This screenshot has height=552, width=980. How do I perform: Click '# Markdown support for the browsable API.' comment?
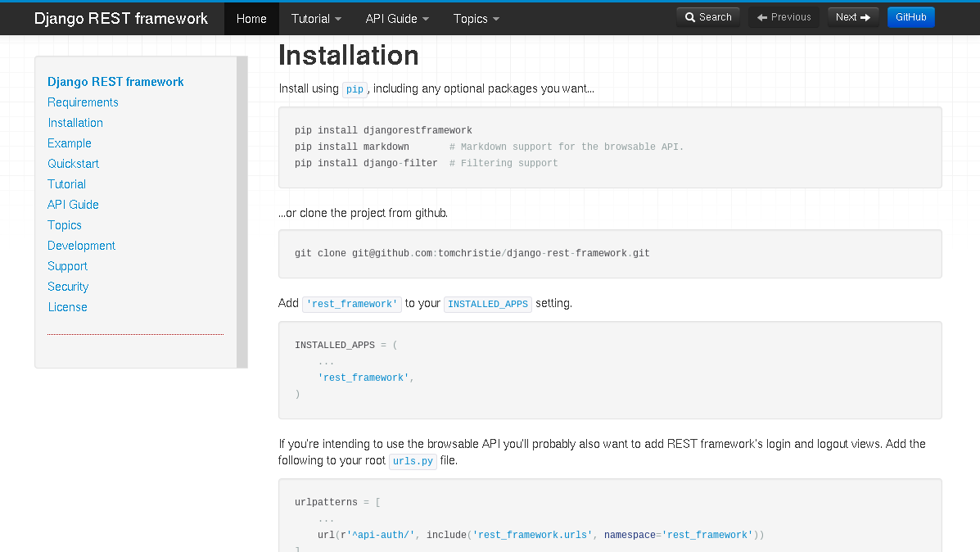click(567, 147)
